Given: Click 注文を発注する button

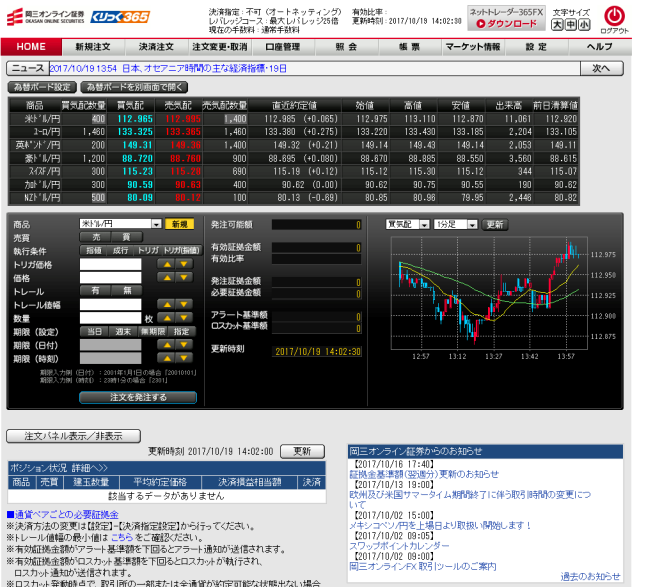Looking at the screenshot, I should coord(138,397).
